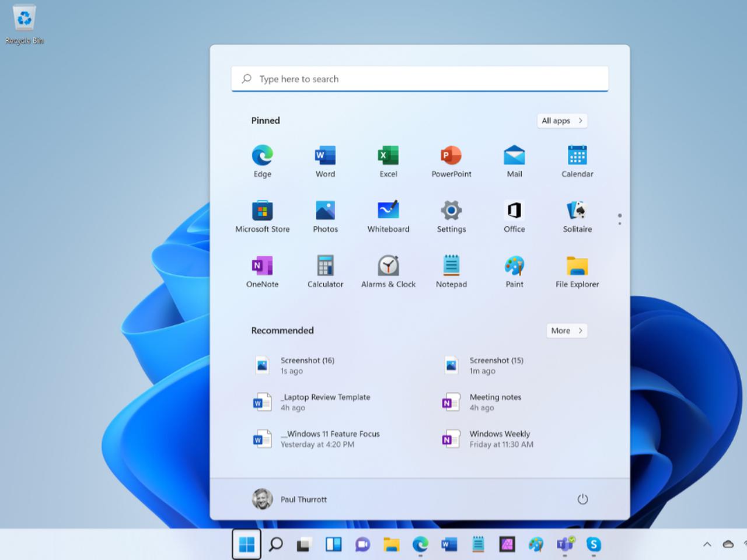Viewport: 747px width, 560px height.
Task: Open taskbar Search magnifier
Action: click(275, 544)
